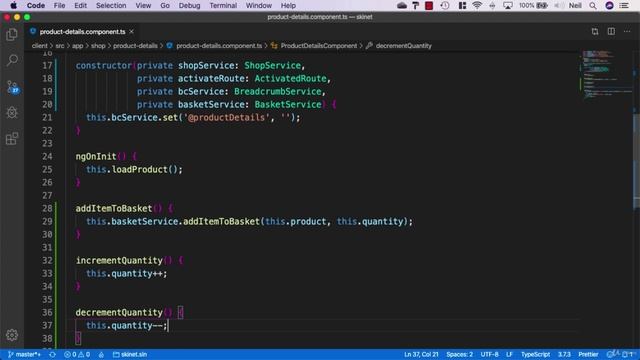Open Time Machine icon in menu bar

coord(445,6)
